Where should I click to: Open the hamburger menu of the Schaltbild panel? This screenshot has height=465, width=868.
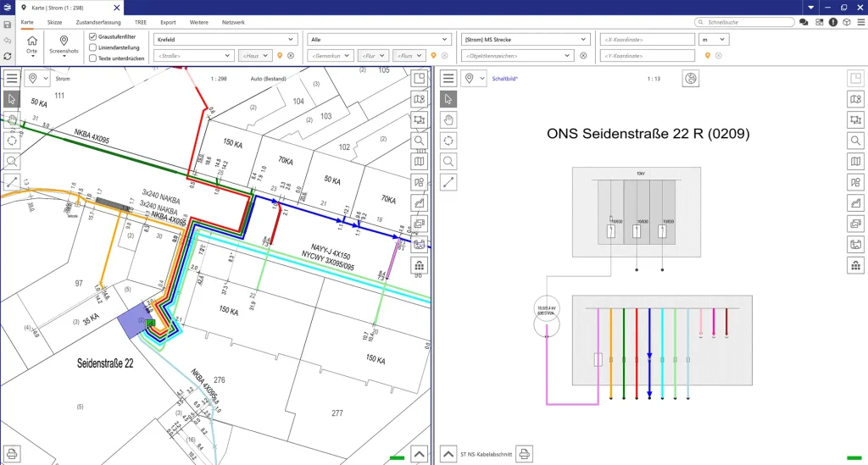449,79
